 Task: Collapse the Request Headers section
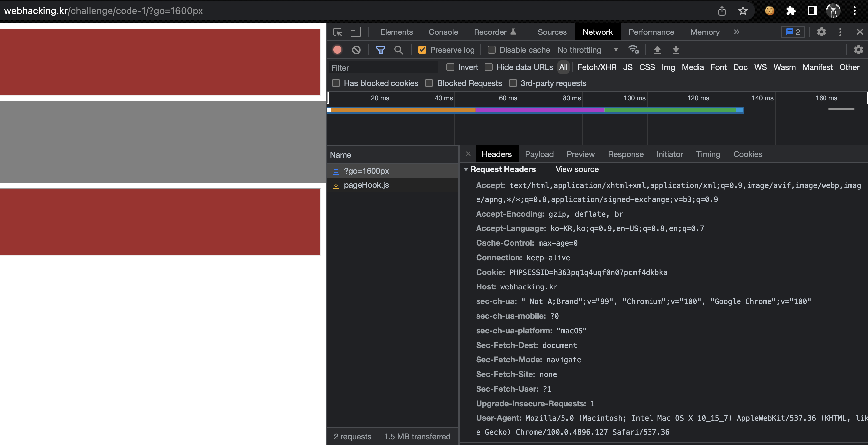tap(466, 169)
